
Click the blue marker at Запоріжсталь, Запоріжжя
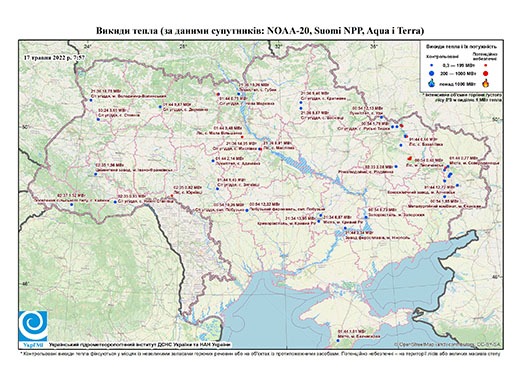(x=366, y=217)
